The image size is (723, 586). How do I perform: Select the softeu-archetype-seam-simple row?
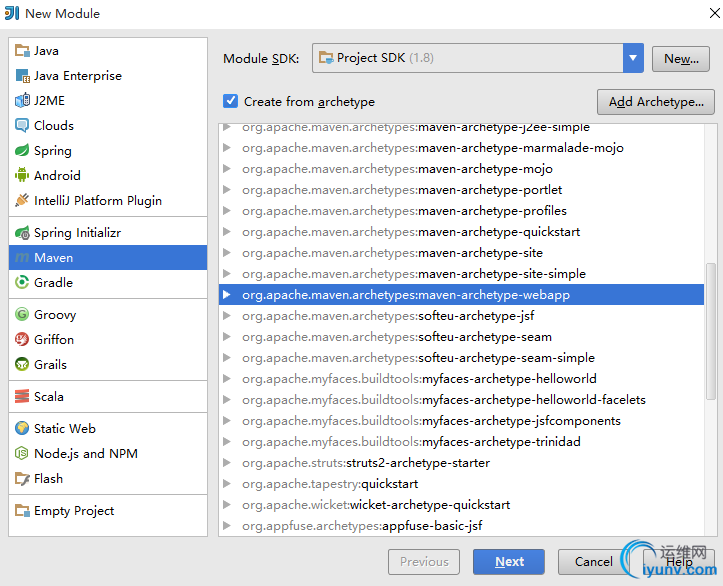point(462,357)
